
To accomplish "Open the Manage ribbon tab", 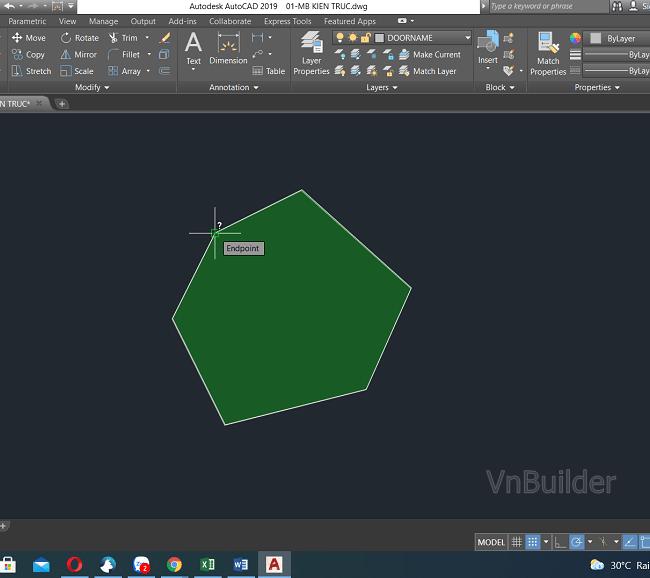I will click(x=103, y=21).
